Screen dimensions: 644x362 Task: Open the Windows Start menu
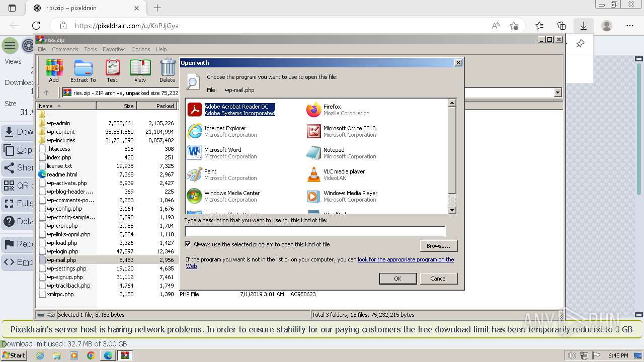coord(14,355)
